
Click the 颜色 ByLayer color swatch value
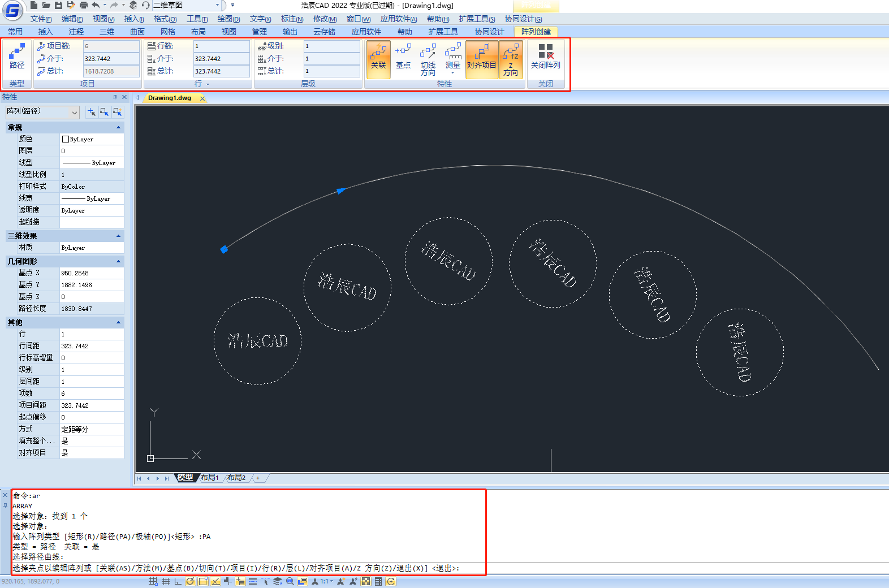92,139
